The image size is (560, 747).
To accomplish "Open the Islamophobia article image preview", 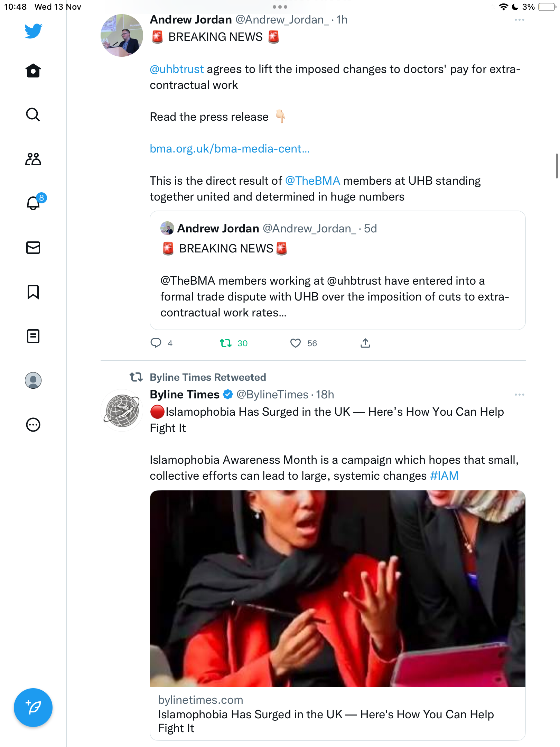I will [337, 589].
